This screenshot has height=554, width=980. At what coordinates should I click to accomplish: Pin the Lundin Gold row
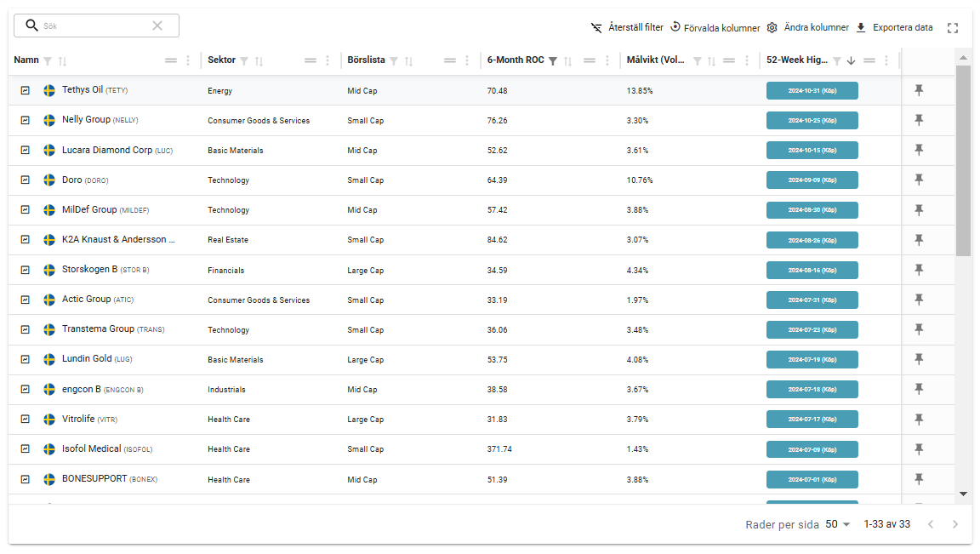tap(919, 359)
